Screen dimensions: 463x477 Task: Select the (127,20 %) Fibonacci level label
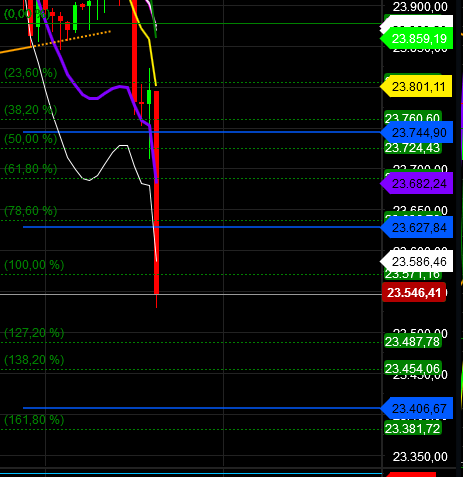click(x=34, y=333)
